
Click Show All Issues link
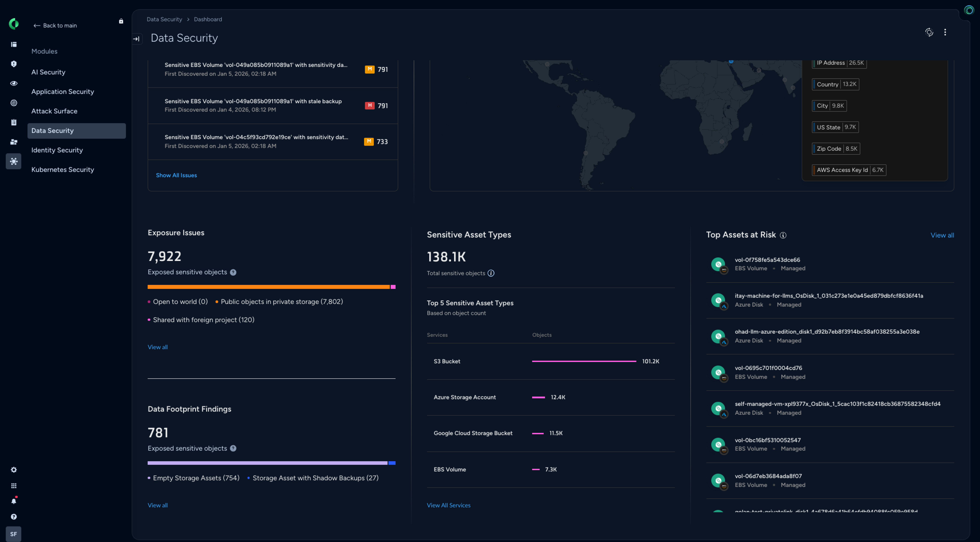pos(176,175)
